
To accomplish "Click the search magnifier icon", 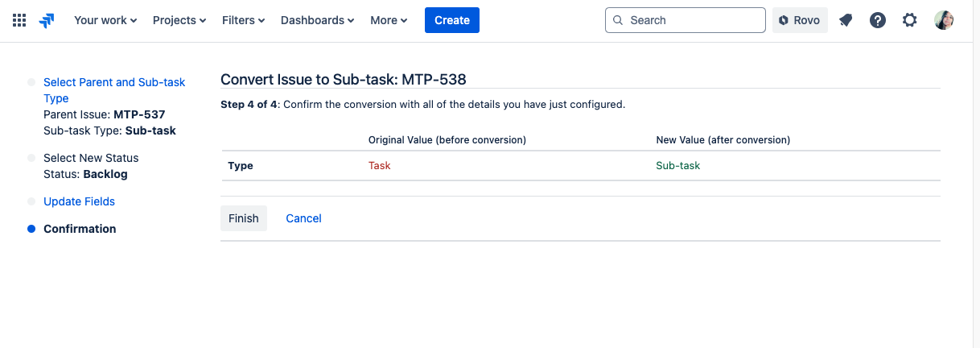I will coord(618,20).
